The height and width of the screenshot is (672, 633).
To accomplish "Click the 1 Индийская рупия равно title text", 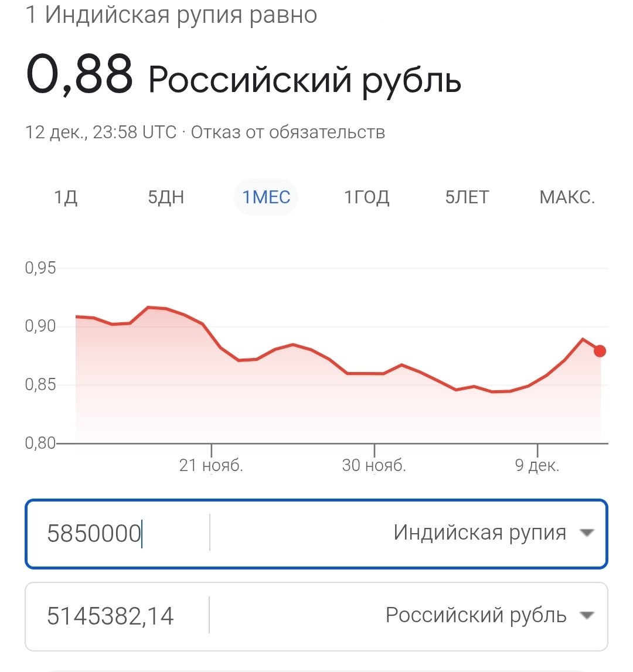I will point(170,15).
